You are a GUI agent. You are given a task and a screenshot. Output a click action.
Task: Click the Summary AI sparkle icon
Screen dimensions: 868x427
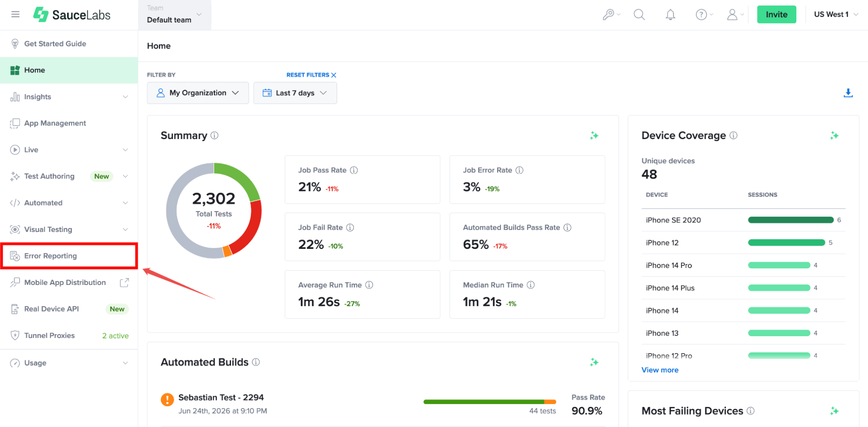click(x=594, y=136)
